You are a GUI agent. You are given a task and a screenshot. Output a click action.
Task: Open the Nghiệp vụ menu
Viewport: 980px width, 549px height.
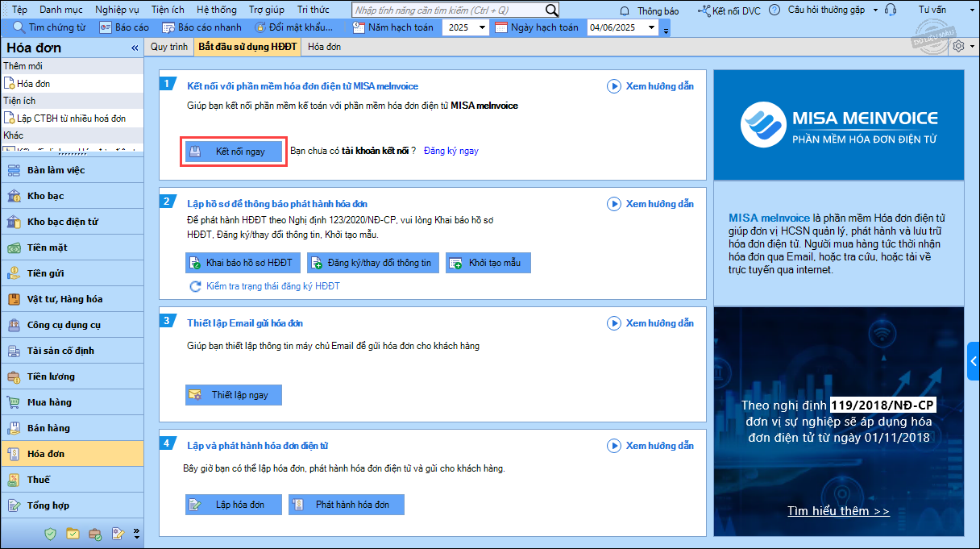coord(117,10)
